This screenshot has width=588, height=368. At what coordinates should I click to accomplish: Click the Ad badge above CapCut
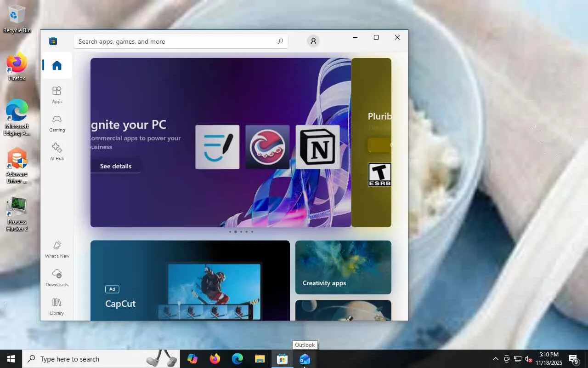tap(112, 289)
